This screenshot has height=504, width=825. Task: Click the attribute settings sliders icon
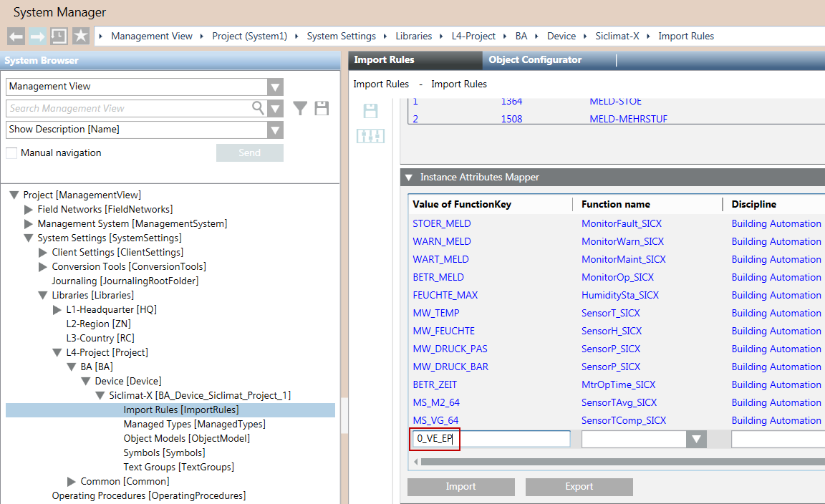tap(370, 135)
